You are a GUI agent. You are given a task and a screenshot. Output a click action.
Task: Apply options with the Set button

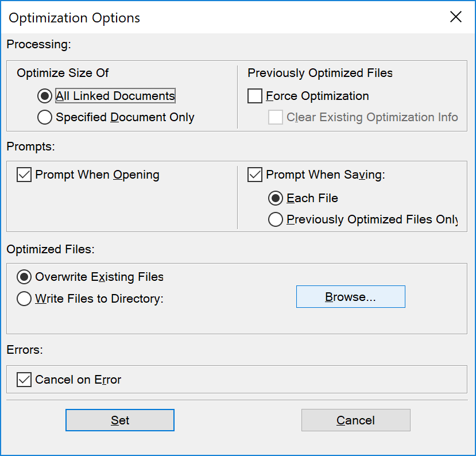point(119,420)
